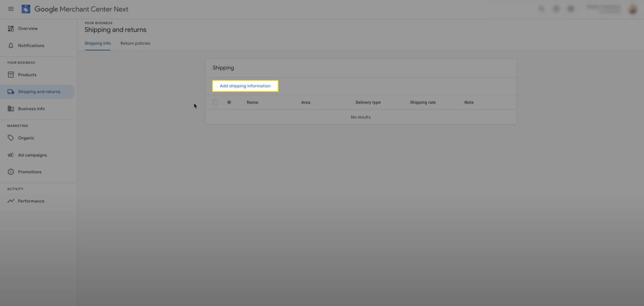
Task: Click the Delivery type column header
Action: [x=368, y=102]
